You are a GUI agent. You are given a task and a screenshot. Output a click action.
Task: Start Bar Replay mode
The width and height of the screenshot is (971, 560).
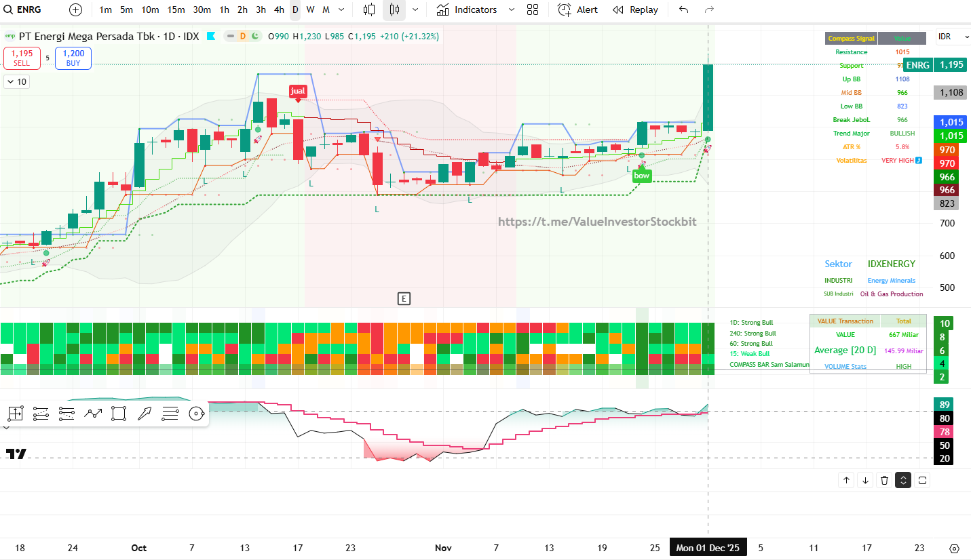[635, 9]
